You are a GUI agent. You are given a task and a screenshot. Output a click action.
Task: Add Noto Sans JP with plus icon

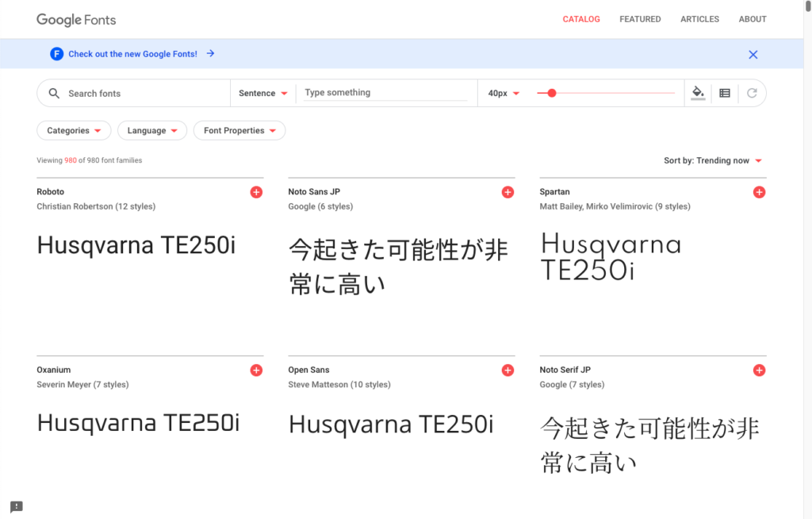[508, 192]
